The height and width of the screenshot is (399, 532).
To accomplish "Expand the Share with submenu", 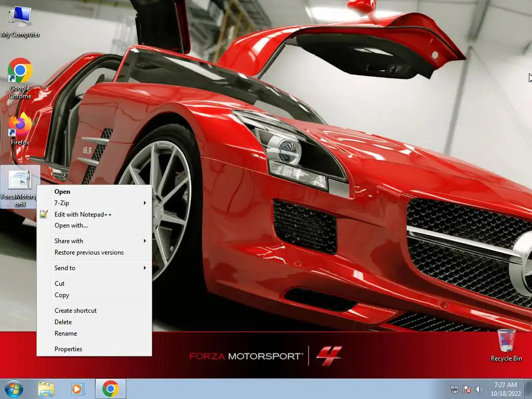I will (x=95, y=241).
